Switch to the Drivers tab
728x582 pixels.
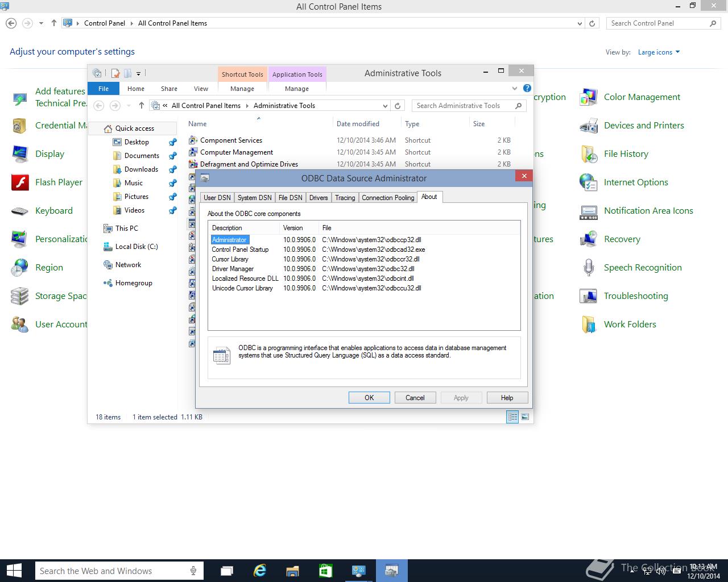tap(318, 198)
